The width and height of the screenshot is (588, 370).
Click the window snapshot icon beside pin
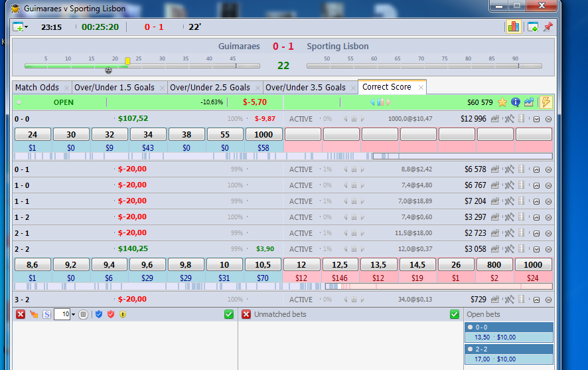532,27
